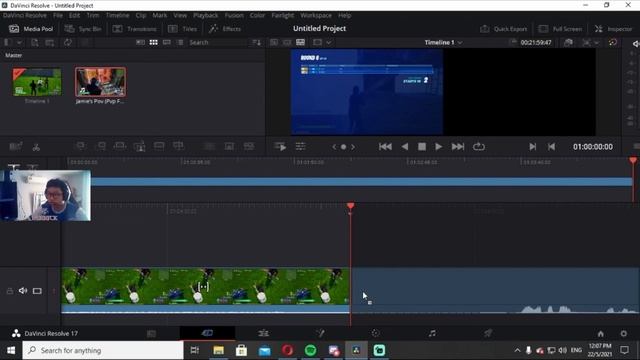Image resolution: width=640 pixels, height=360 pixels.
Task: Select the split clip scissors tool
Action: (36, 147)
